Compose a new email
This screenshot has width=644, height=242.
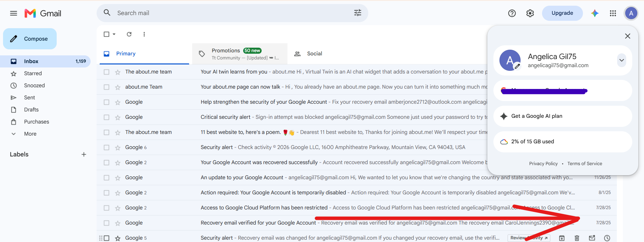coord(30,39)
